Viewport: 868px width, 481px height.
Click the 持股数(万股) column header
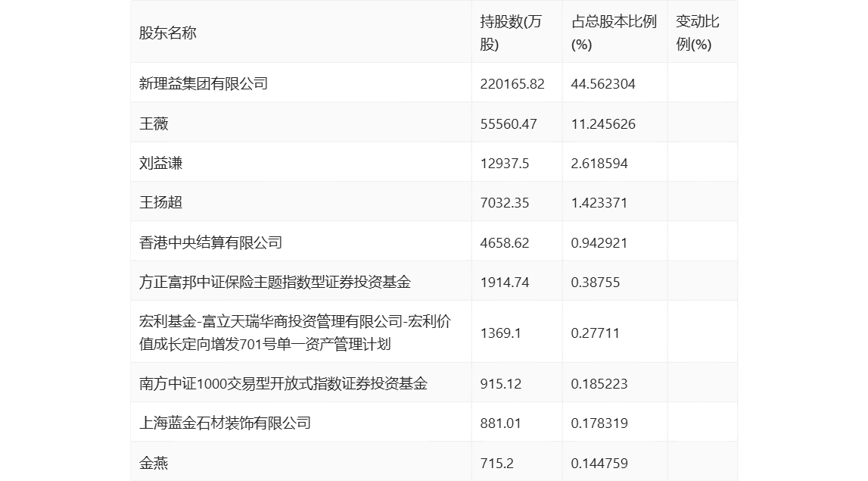pos(510,33)
